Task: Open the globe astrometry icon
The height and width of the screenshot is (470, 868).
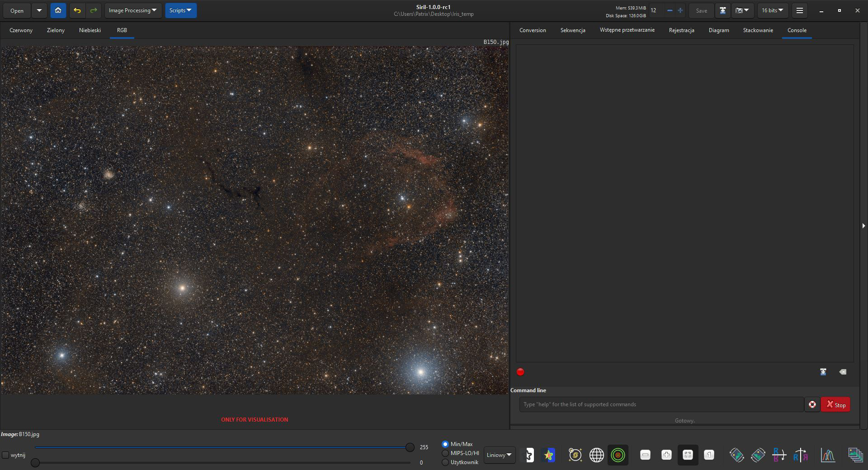Action: click(x=596, y=455)
